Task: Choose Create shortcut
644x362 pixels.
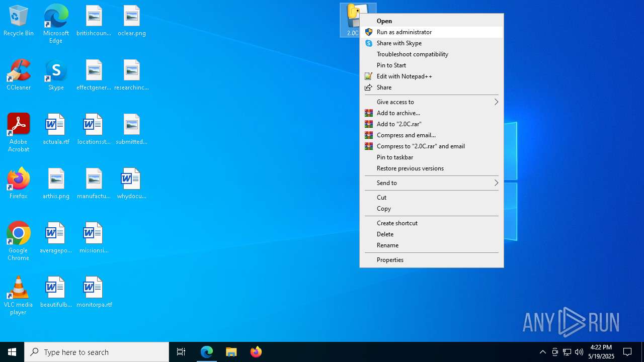Action: pos(432,223)
